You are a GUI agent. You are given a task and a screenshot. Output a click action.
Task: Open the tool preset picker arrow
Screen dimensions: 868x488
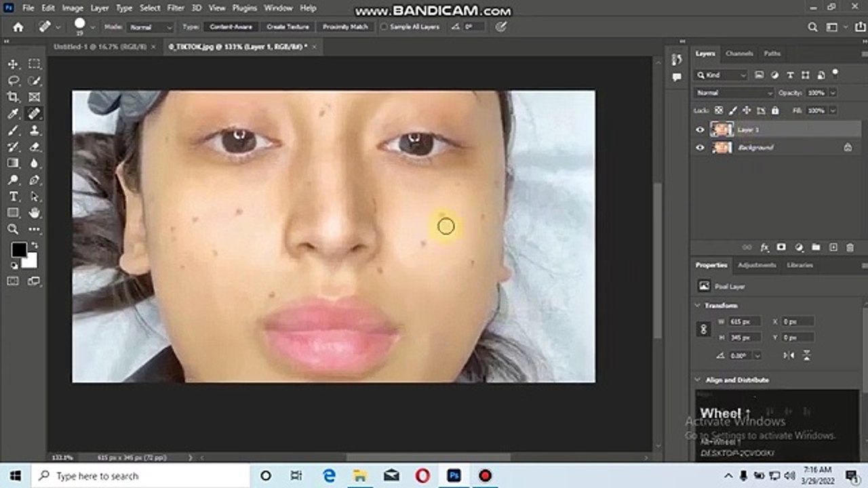pyautogui.click(x=58, y=27)
